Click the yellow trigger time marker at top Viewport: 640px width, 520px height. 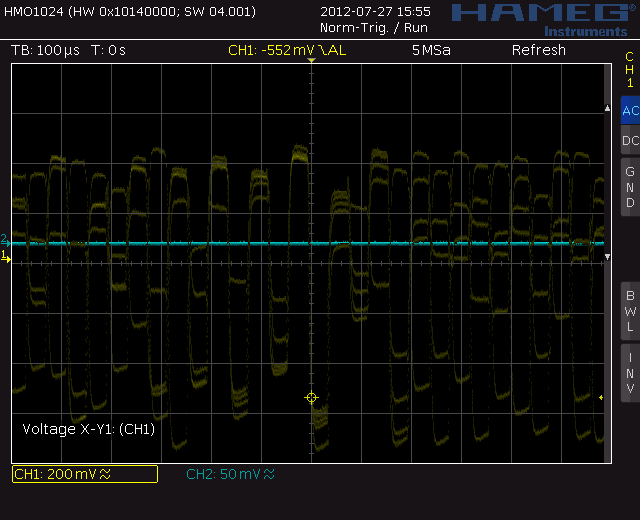[311, 62]
